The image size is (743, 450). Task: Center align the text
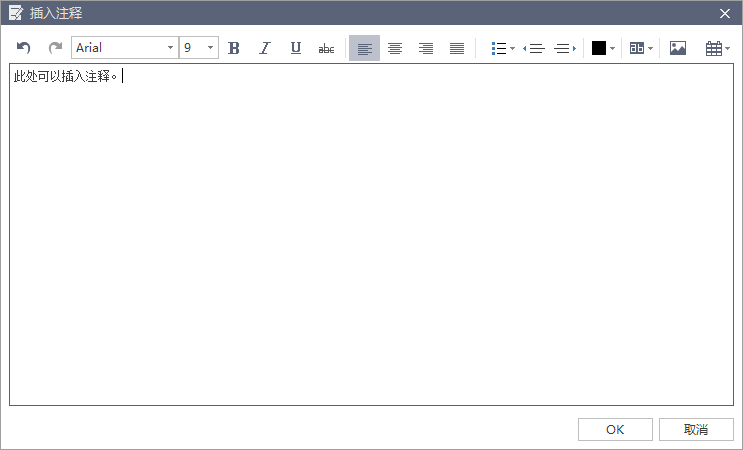(395, 48)
